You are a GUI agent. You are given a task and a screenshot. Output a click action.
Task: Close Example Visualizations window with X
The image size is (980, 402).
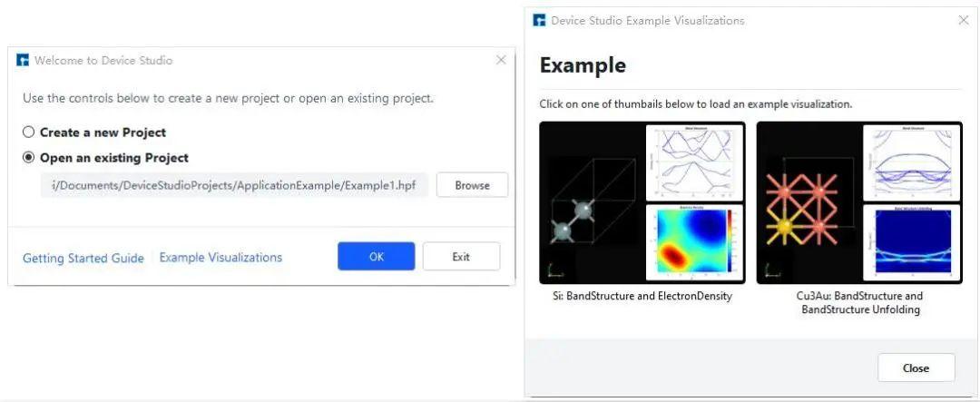coord(964,20)
